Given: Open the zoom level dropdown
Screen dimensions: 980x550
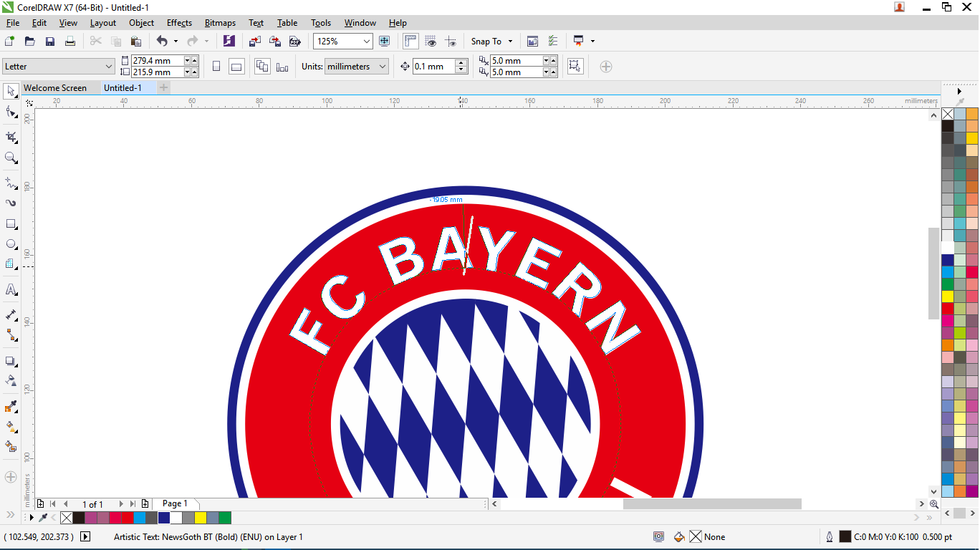Looking at the screenshot, I should click(x=367, y=42).
